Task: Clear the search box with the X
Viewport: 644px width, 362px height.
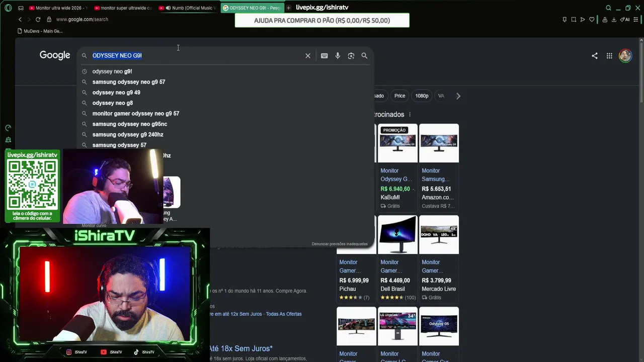Action: pos(308,56)
